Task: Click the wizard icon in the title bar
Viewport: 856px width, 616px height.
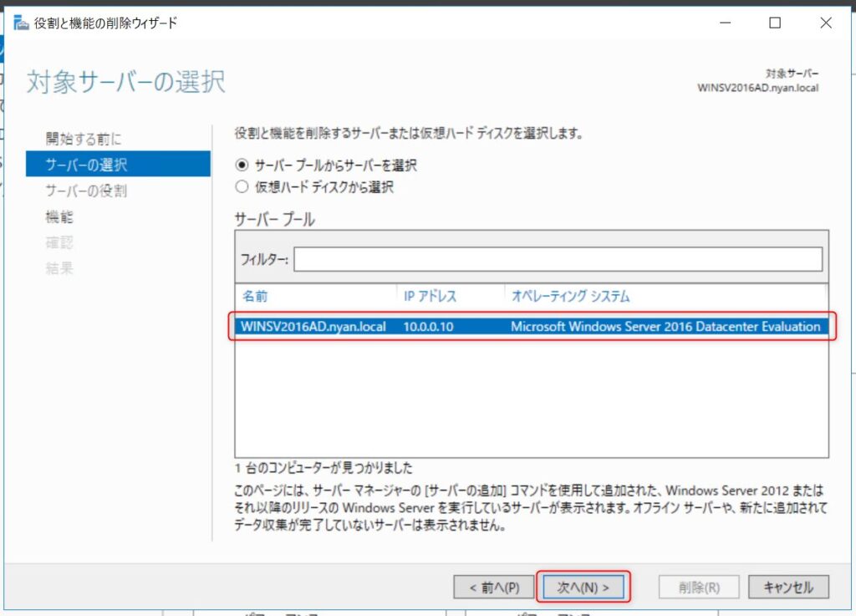Action: (x=21, y=23)
